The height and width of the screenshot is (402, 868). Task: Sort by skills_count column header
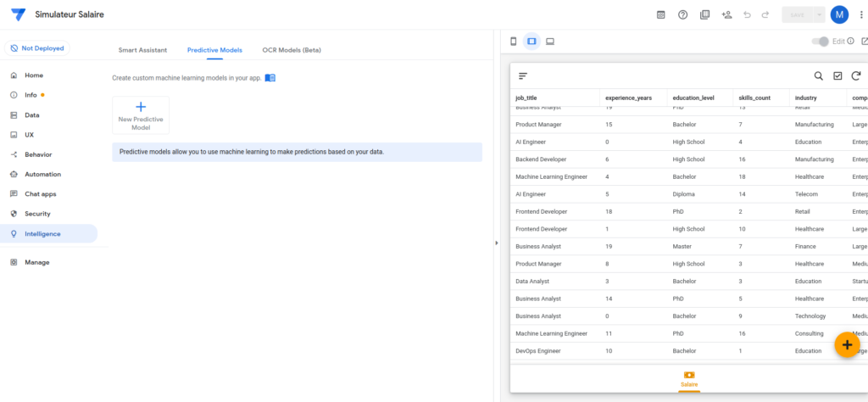pos(754,98)
